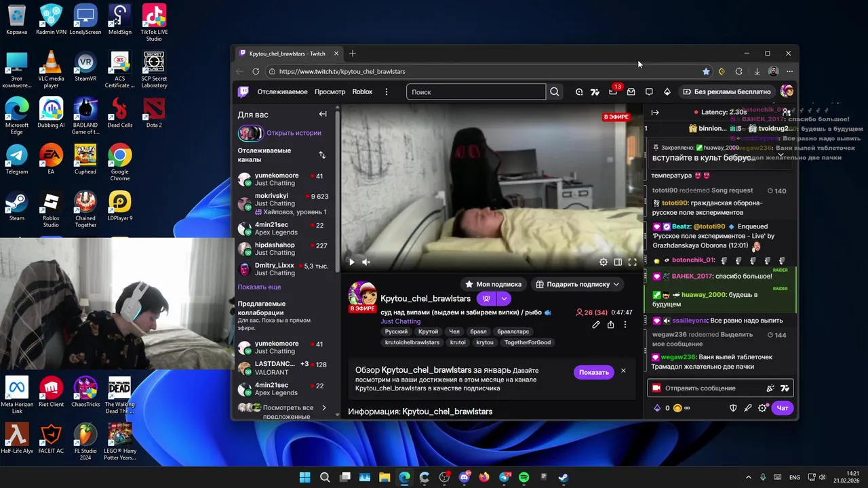Open the Просмотр nav item
The height and width of the screenshot is (488, 868).
pos(330,91)
